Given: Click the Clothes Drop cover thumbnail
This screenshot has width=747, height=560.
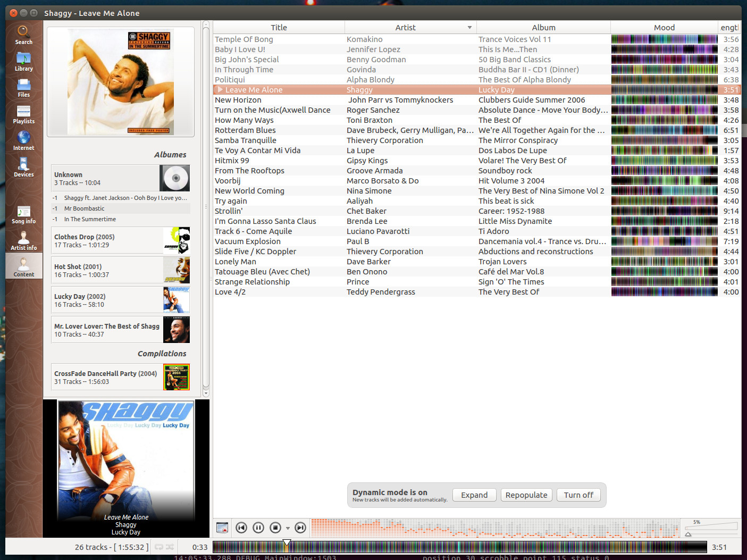Looking at the screenshot, I should (177, 240).
